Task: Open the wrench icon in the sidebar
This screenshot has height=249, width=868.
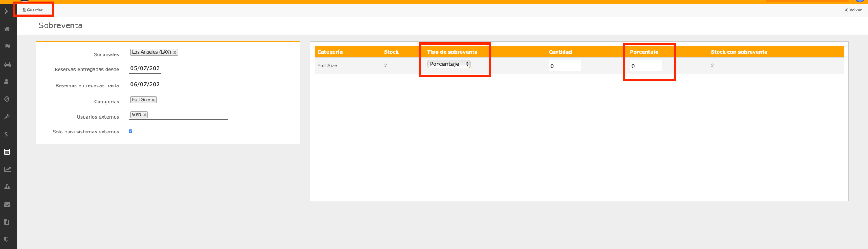Action: [7, 116]
